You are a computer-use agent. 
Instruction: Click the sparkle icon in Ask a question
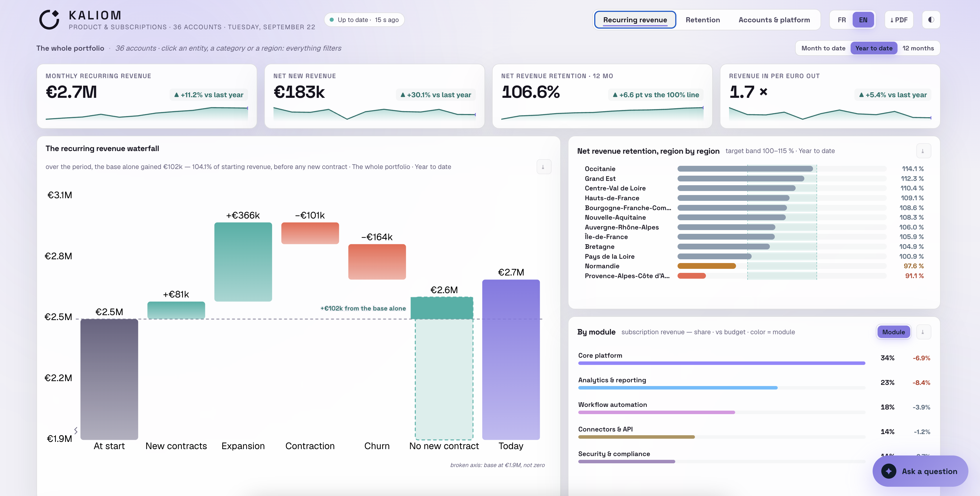pyautogui.click(x=888, y=471)
